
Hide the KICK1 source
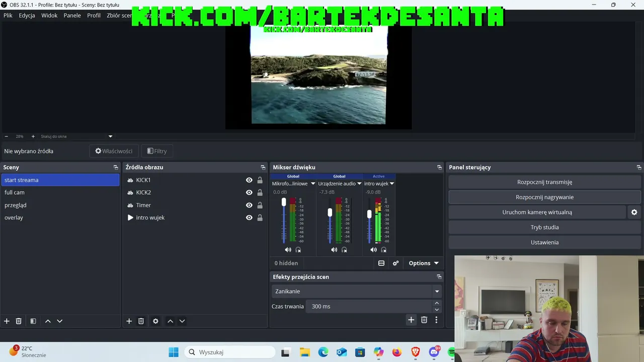[249, 180]
